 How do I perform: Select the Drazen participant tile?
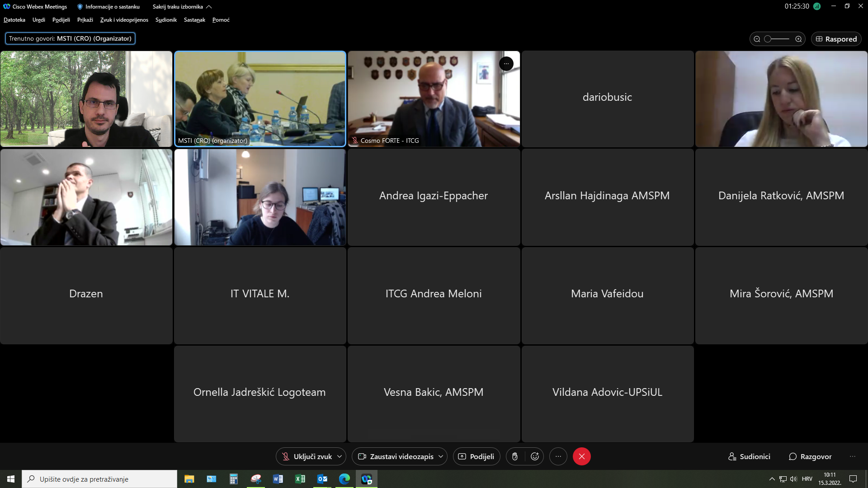[x=86, y=296]
